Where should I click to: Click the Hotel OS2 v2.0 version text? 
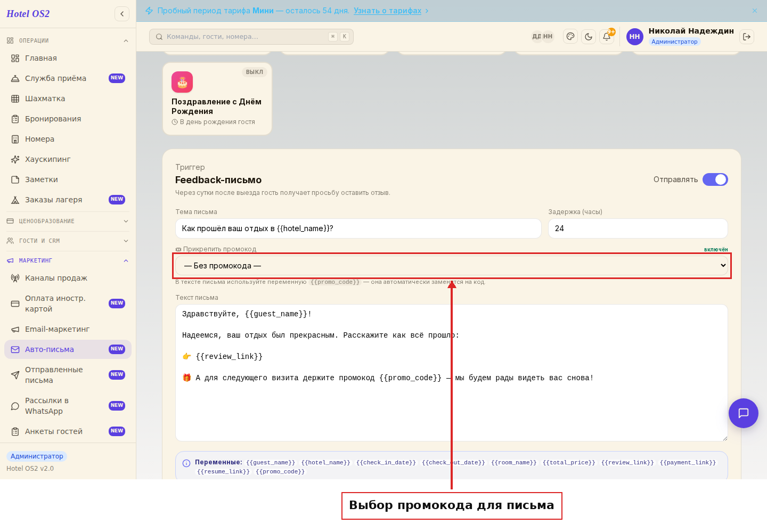coord(30,469)
